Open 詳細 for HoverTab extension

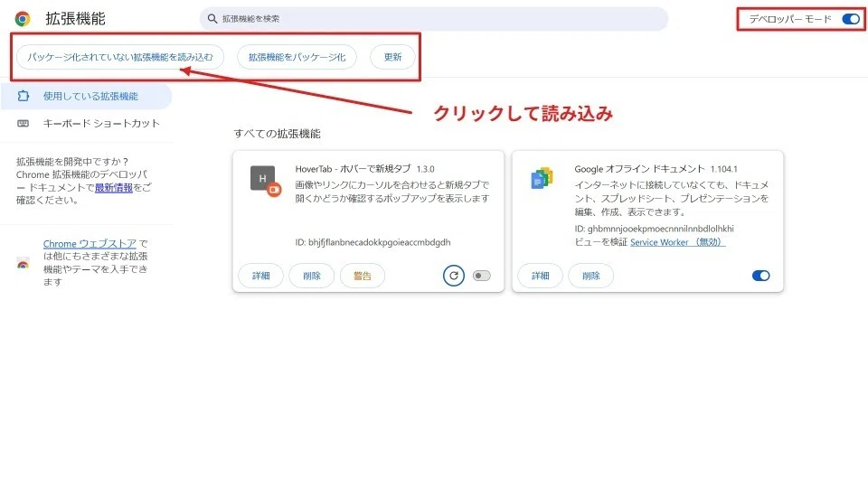click(260, 276)
